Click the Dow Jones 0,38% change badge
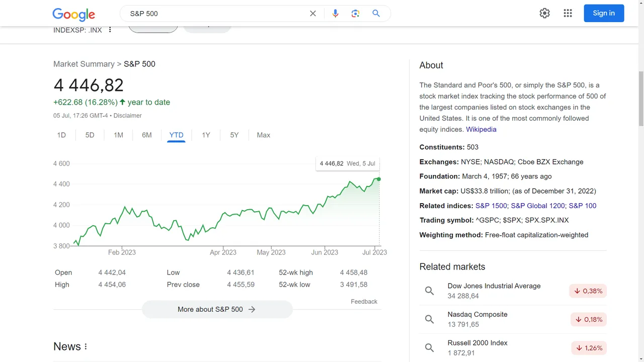This screenshot has width=644, height=362. click(588, 291)
